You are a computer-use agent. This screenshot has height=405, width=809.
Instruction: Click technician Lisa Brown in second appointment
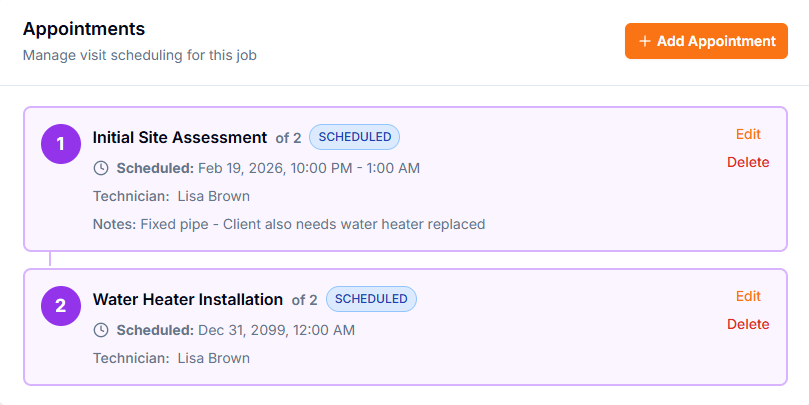[213, 357]
